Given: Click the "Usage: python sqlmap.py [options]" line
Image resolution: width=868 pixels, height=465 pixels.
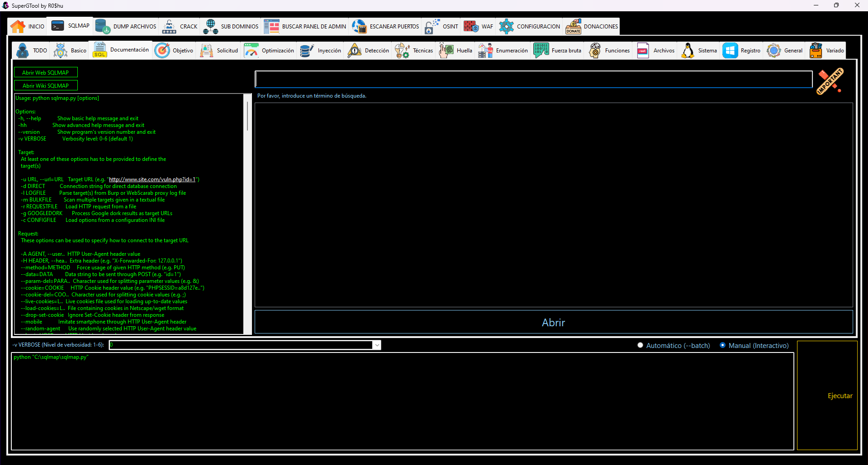Looking at the screenshot, I should pyautogui.click(x=57, y=98).
